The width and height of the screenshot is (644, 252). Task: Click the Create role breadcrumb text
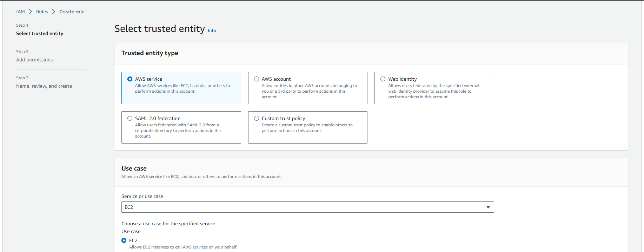coord(72,12)
